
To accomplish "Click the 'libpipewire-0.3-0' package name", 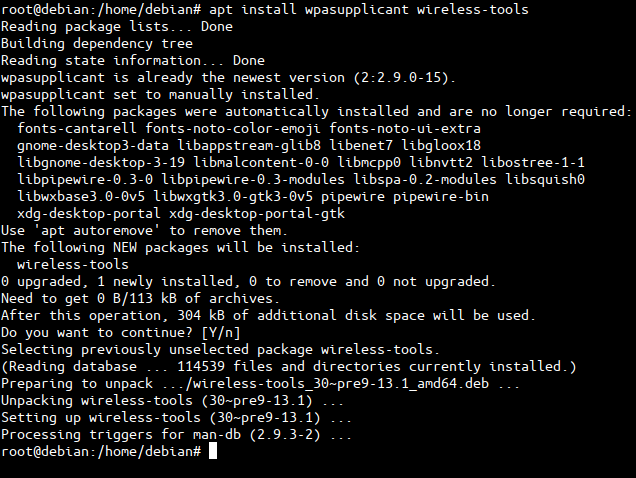I will tap(84, 180).
